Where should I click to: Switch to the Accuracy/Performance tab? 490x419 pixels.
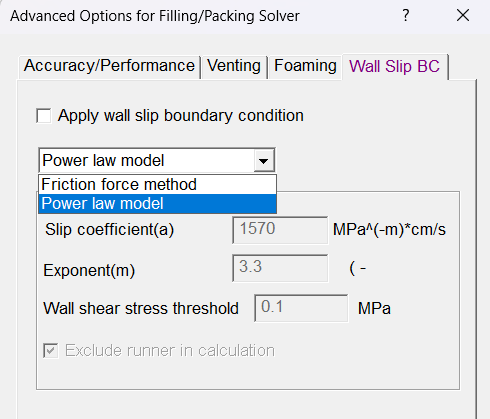point(109,66)
